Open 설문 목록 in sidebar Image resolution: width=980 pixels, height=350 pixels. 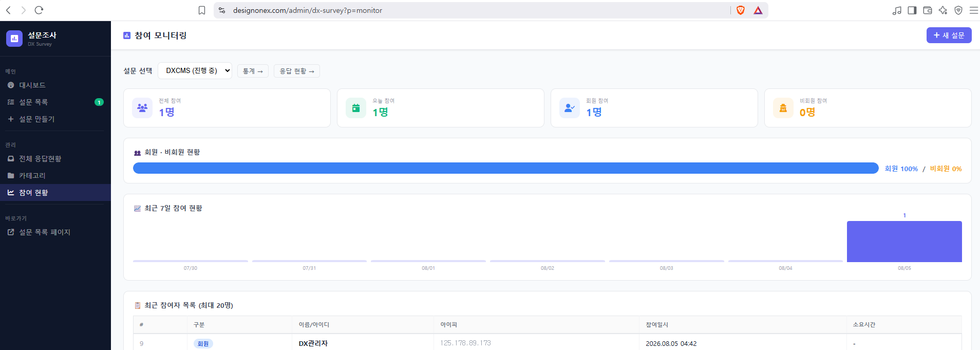coord(55,102)
